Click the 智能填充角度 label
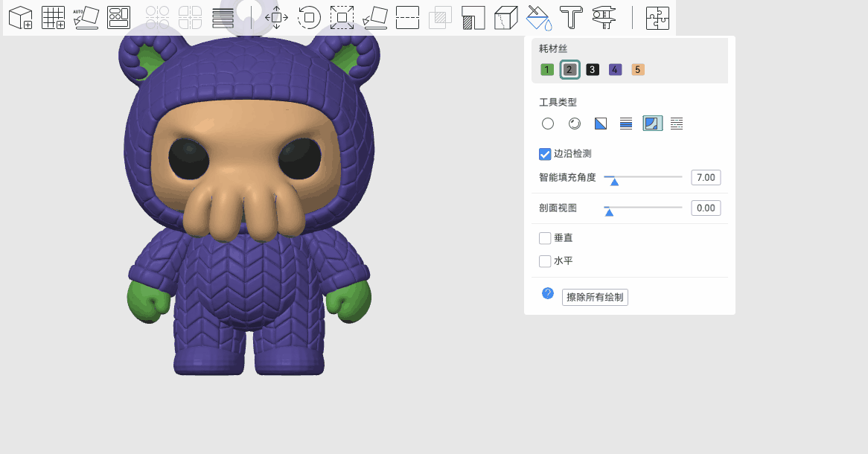The height and width of the screenshot is (454, 868). tap(567, 178)
